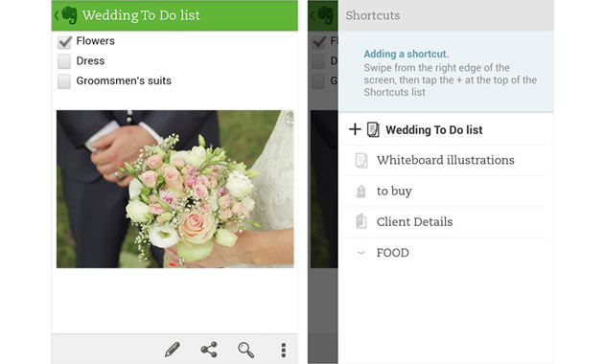Tap the plus icon to add a shortcut
Image resolution: width=604 pixels, height=364 pixels.
coord(355,129)
